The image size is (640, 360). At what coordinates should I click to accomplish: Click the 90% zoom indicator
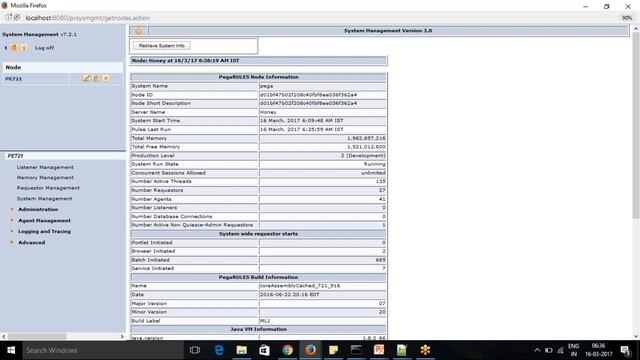[x=627, y=18]
